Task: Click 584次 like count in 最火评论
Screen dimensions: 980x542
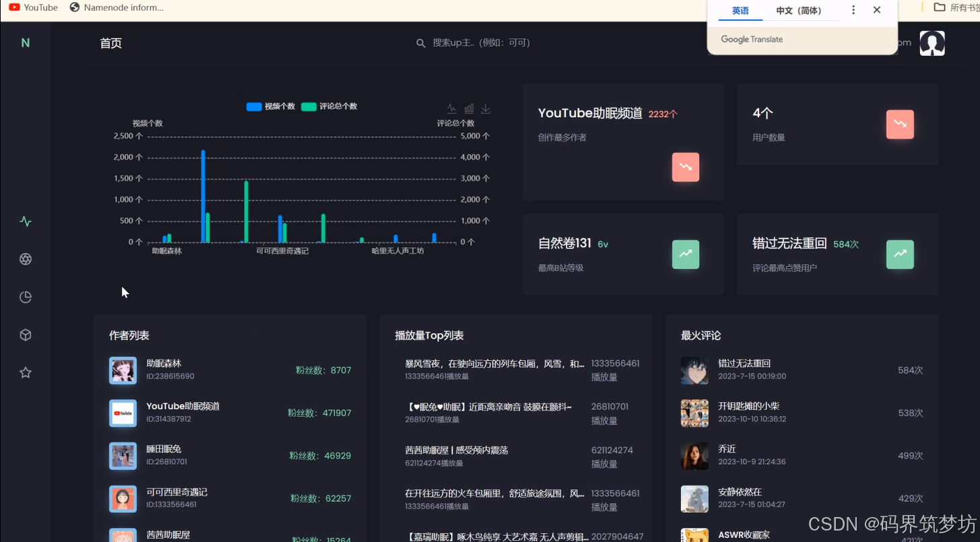Action: 911,370
